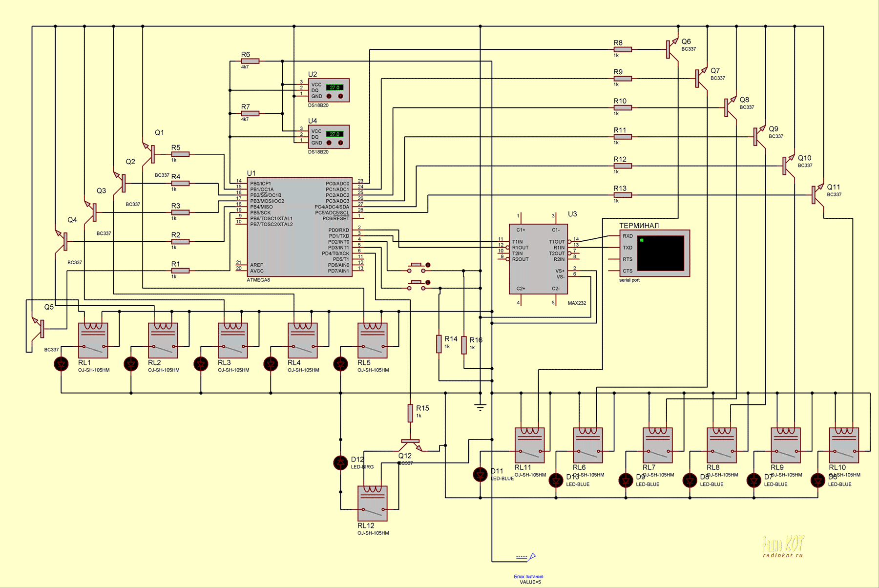Click the D11 LED-BLUE diode
The height and width of the screenshot is (588, 879).
tap(481, 474)
